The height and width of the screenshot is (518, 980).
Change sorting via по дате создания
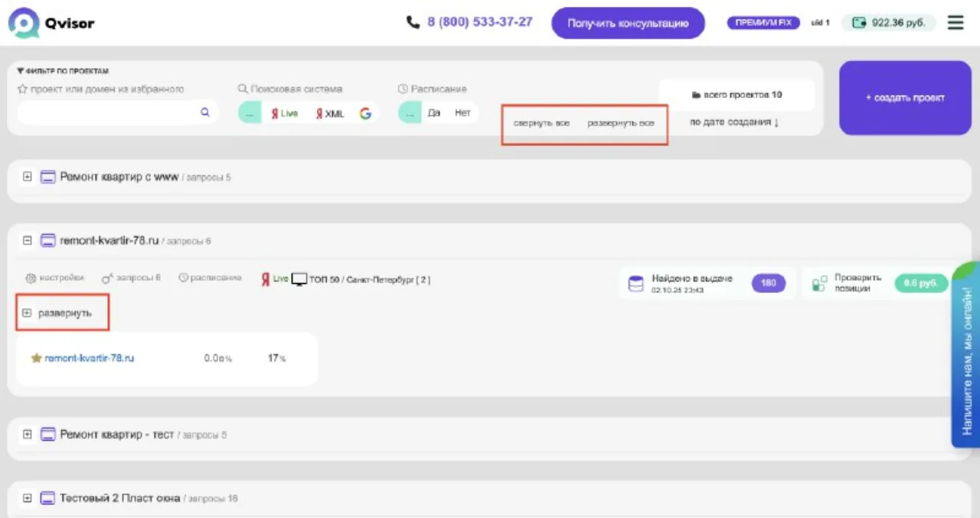734,122
